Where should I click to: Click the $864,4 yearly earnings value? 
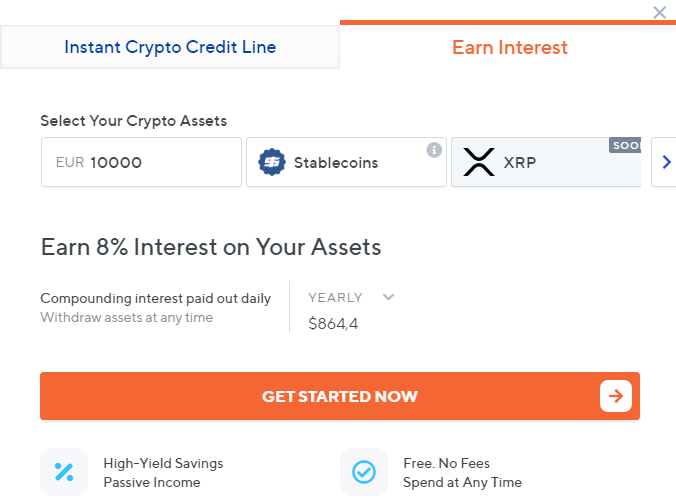pyautogui.click(x=333, y=323)
